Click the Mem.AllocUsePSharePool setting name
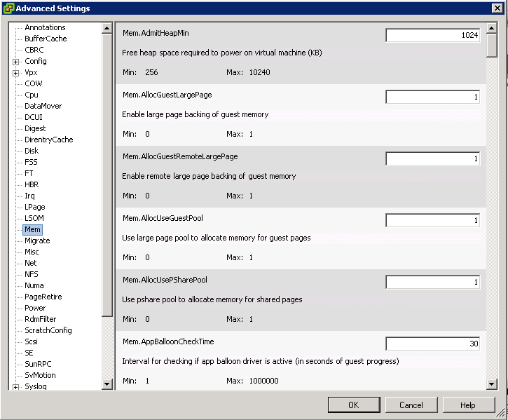 [x=165, y=280]
